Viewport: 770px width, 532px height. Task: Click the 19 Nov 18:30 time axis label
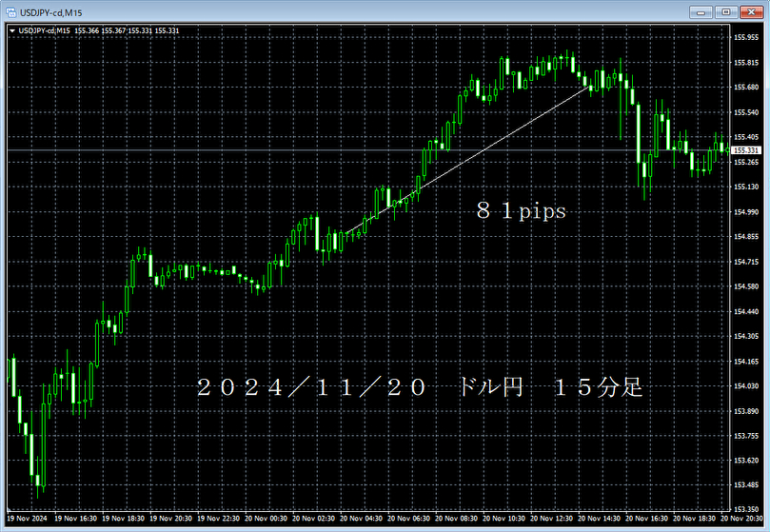coord(124,519)
